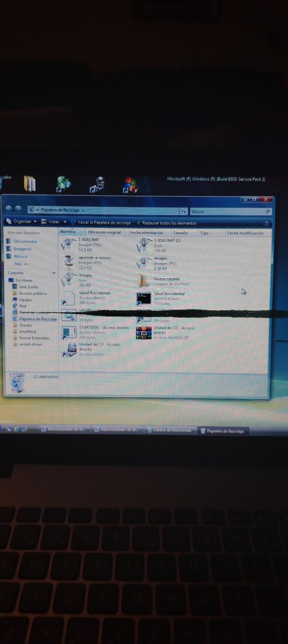Switch to Centro de bienvenida taskbar button
Screen dimensions: 288x644
pos(171,430)
